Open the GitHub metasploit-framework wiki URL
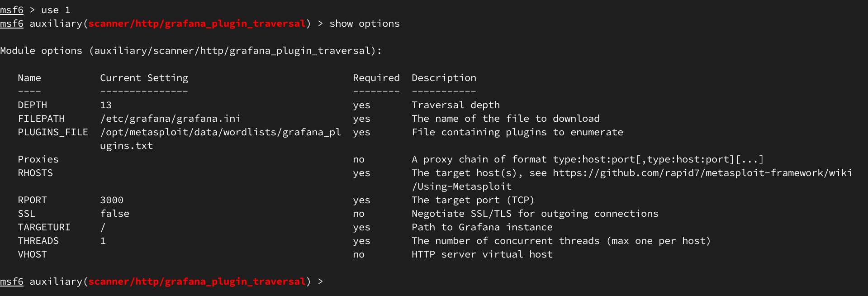This screenshot has height=296, width=868. [702, 173]
